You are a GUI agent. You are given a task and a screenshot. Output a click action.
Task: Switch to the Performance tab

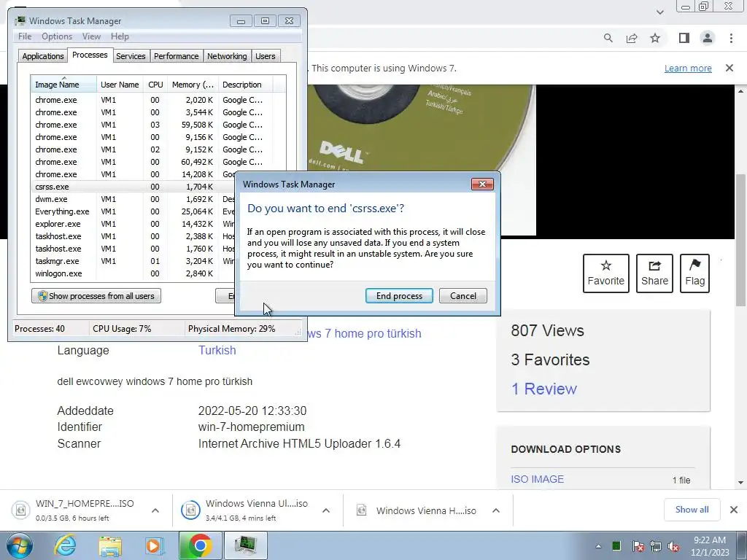pos(176,55)
